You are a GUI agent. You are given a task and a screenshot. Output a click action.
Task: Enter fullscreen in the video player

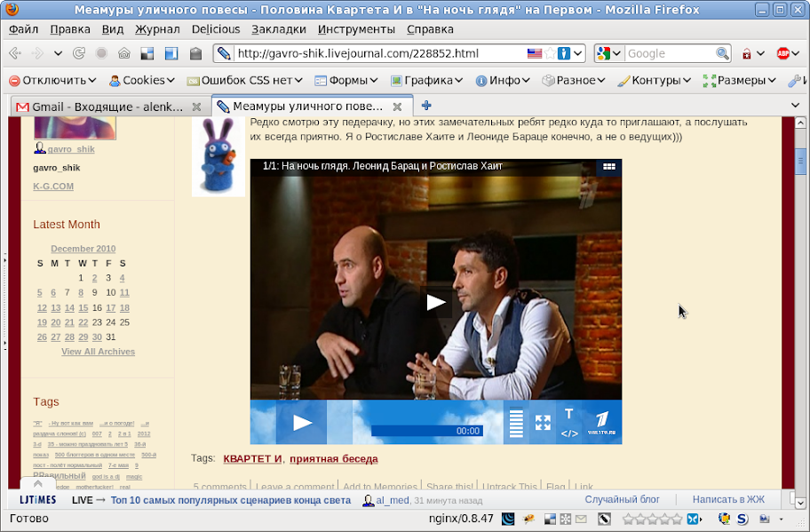543,423
